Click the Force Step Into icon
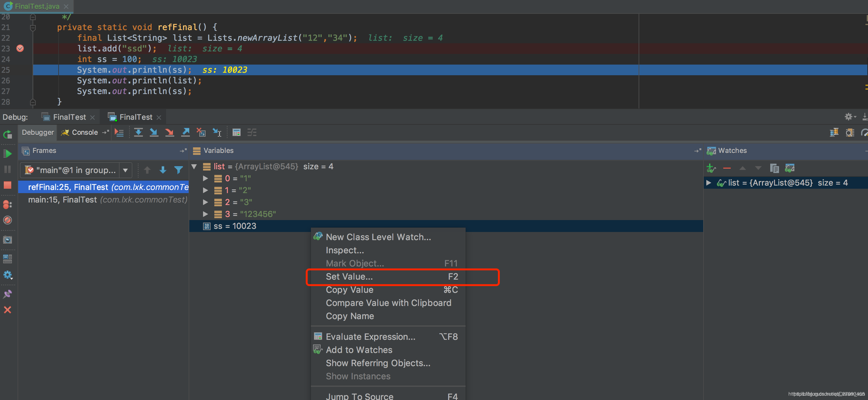The image size is (868, 400). coord(170,132)
